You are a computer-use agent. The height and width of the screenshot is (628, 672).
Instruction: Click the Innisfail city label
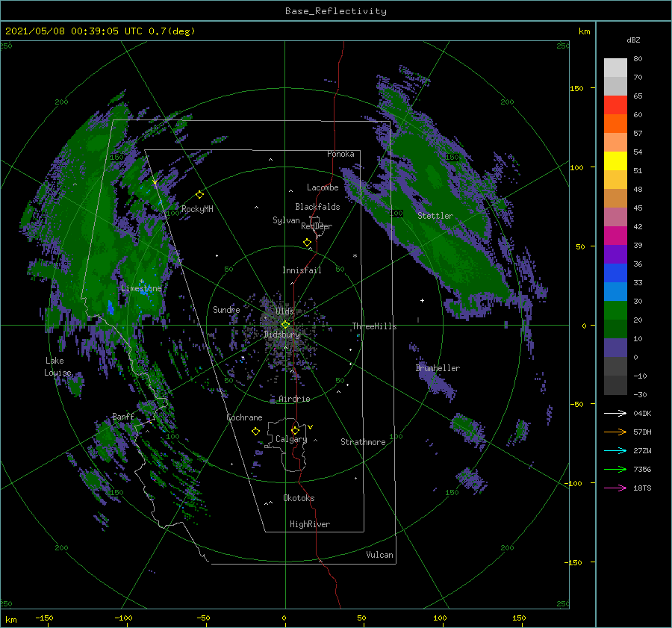[302, 270]
